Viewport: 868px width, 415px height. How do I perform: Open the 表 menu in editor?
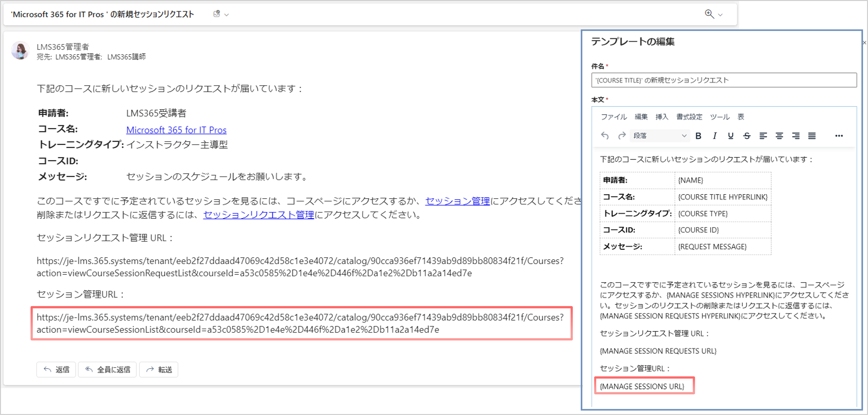click(x=741, y=117)
